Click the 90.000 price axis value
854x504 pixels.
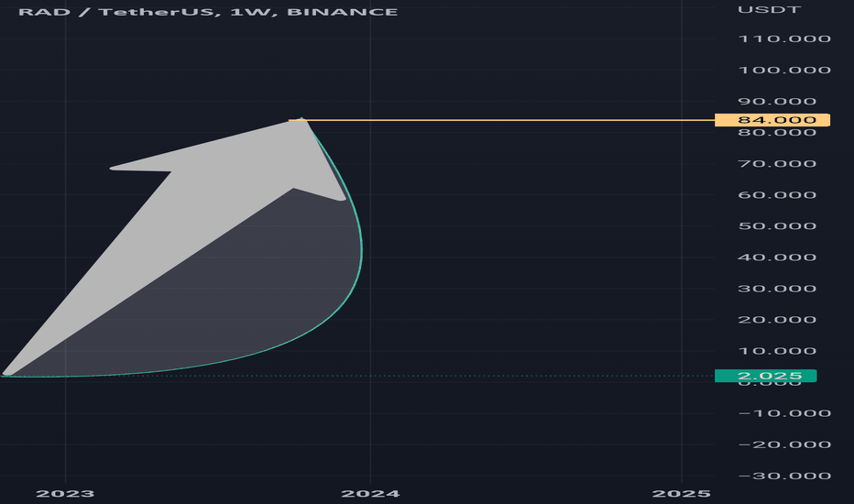[777, 102]
